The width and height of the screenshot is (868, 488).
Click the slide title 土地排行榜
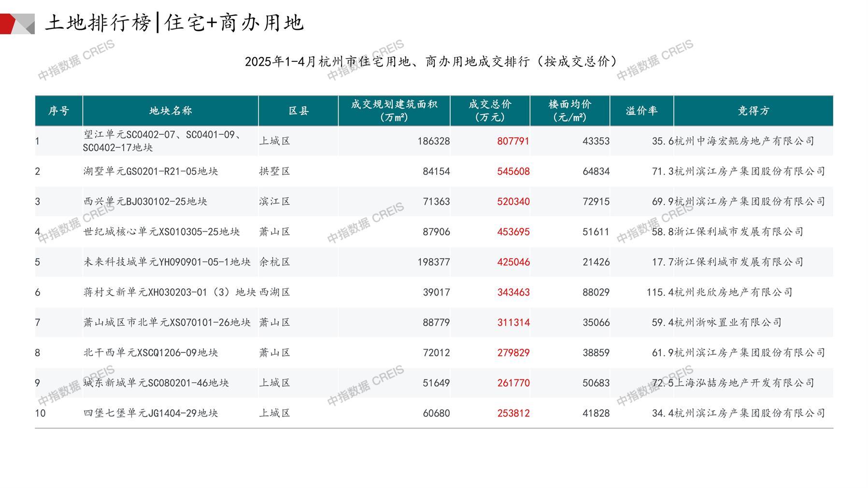98,23
